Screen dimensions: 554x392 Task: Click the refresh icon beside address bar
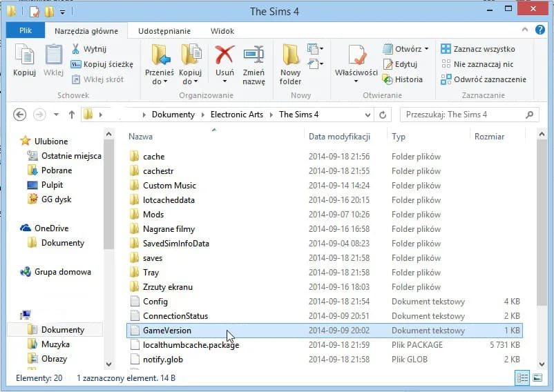[x=383, y=115]
